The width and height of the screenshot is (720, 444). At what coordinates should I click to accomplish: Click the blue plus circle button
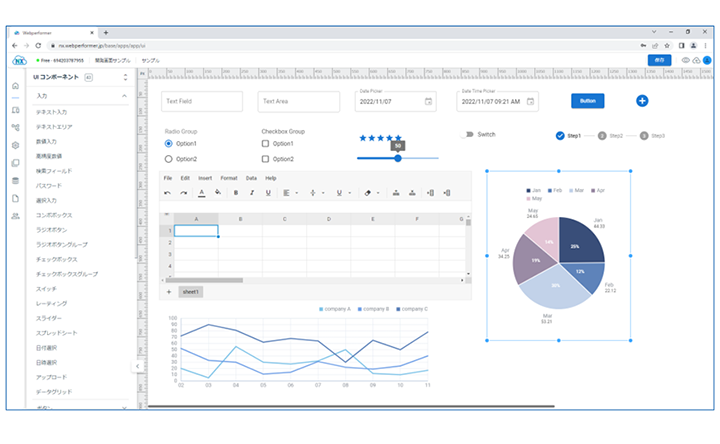(642, 101)
